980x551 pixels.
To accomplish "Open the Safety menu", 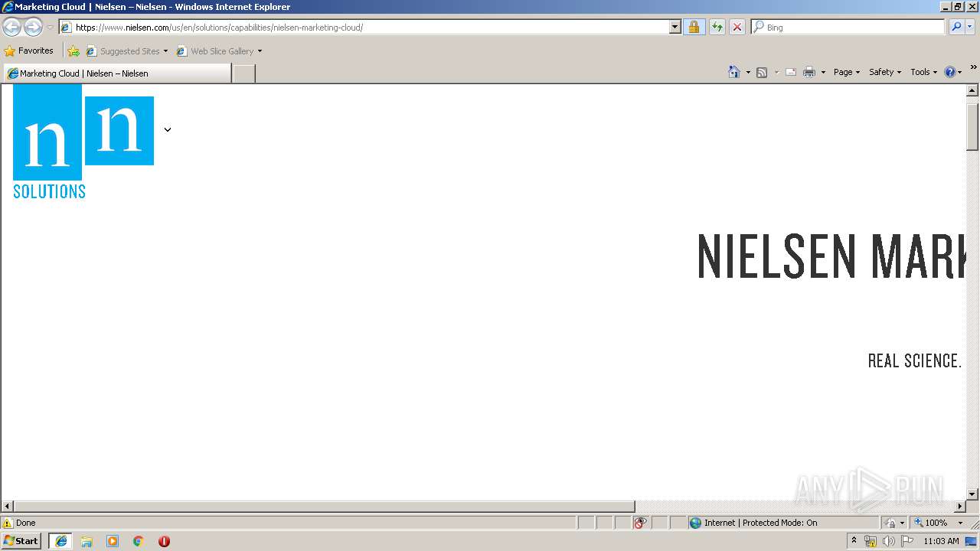I will point(885,72).
